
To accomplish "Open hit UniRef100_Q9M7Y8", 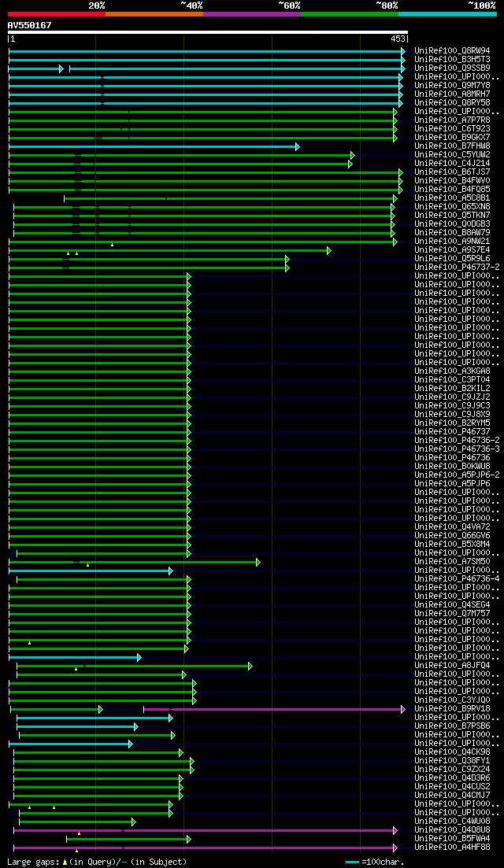I will click(x=452, y=86).
